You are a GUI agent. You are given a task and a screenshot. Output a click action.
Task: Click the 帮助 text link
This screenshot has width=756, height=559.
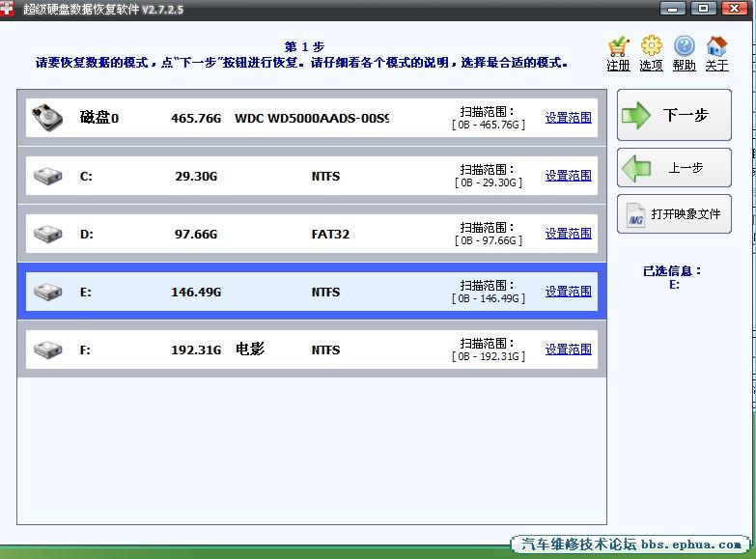click(x=685, y=65)
